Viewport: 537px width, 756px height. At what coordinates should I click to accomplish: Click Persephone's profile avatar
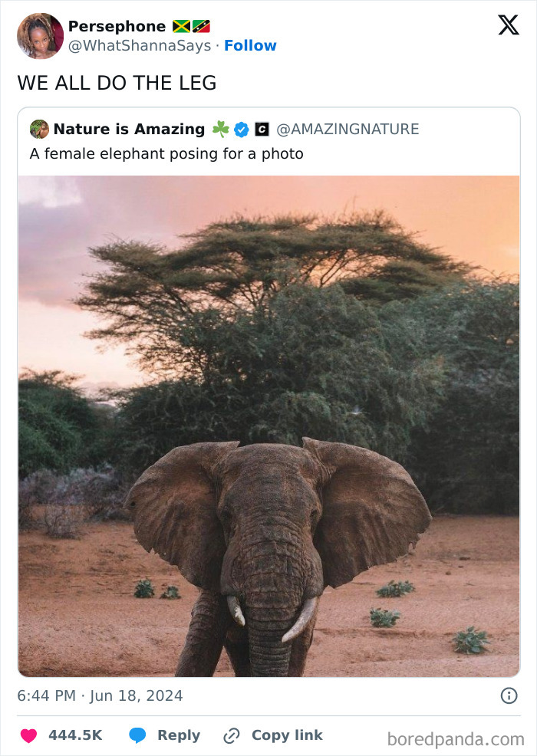[40, 36]
